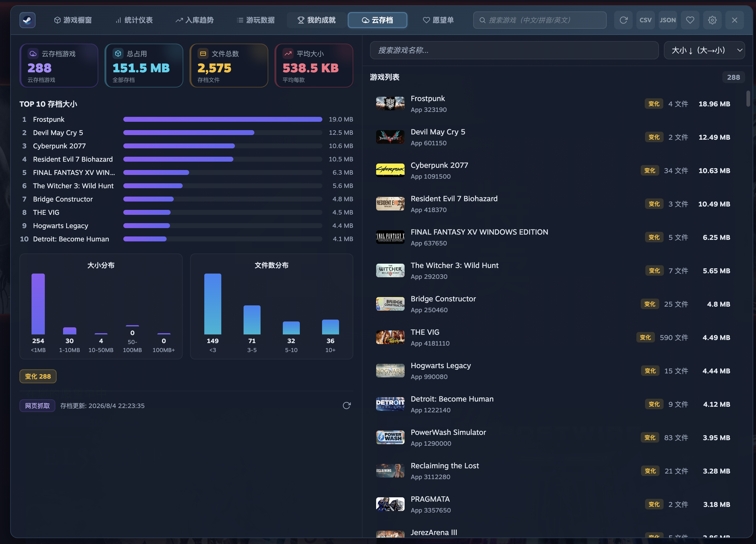The height and width of the screenshot is (544, 756).
Task: Click the trend icon on 平均大小 card
Action: pos(288,53)
